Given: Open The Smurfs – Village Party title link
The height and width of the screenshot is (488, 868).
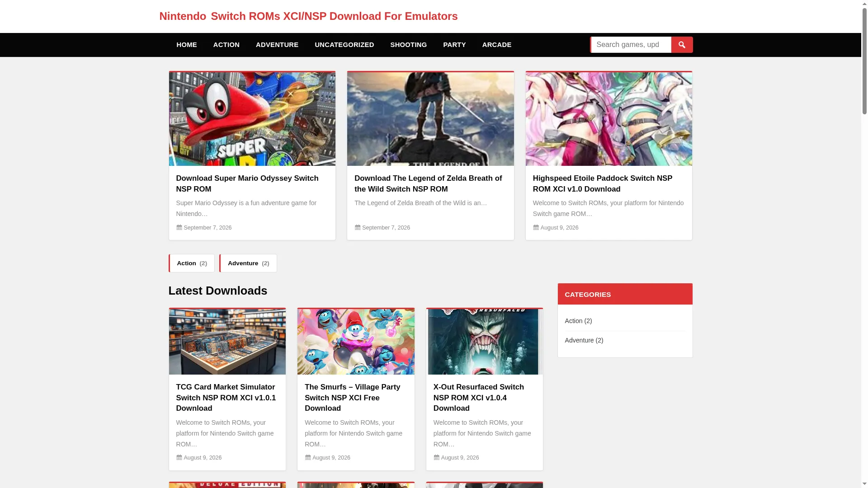Looking at the screenshot, I should coord(353,398).
